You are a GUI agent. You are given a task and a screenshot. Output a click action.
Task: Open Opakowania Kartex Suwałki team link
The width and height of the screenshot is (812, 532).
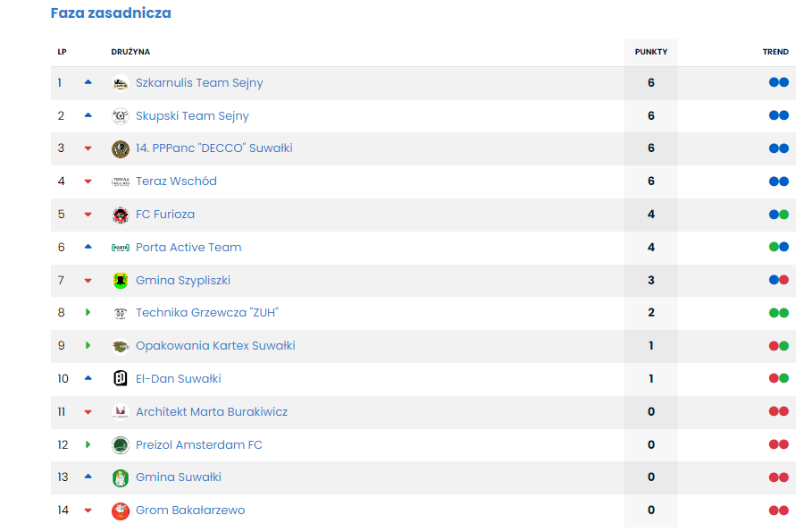[x=215, y=346]
